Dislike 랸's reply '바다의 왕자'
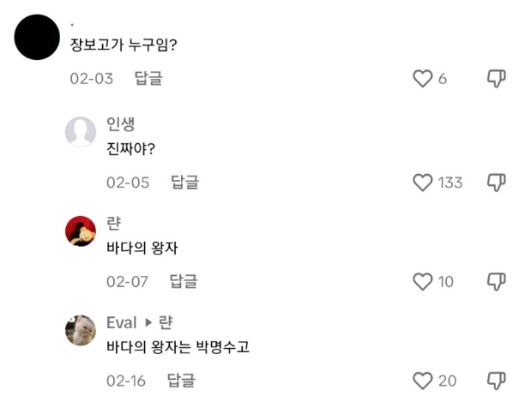525x420 pixels. point(497,281)
